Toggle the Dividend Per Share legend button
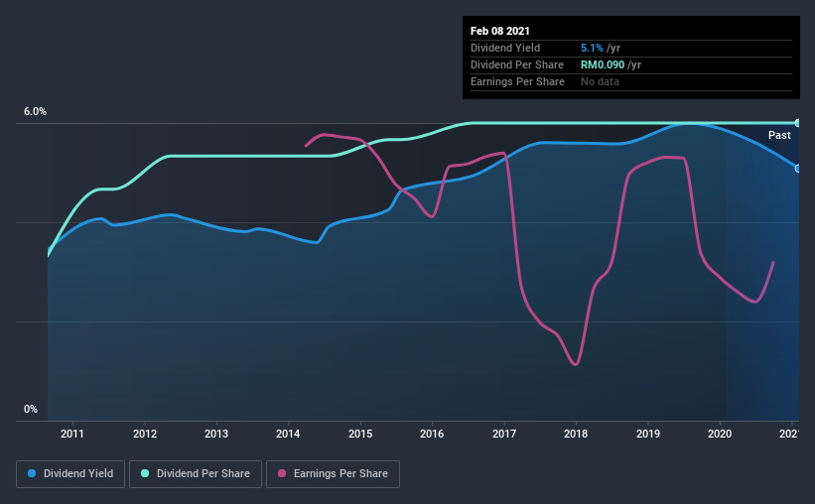815x504 pixels. tap(196, 474)
